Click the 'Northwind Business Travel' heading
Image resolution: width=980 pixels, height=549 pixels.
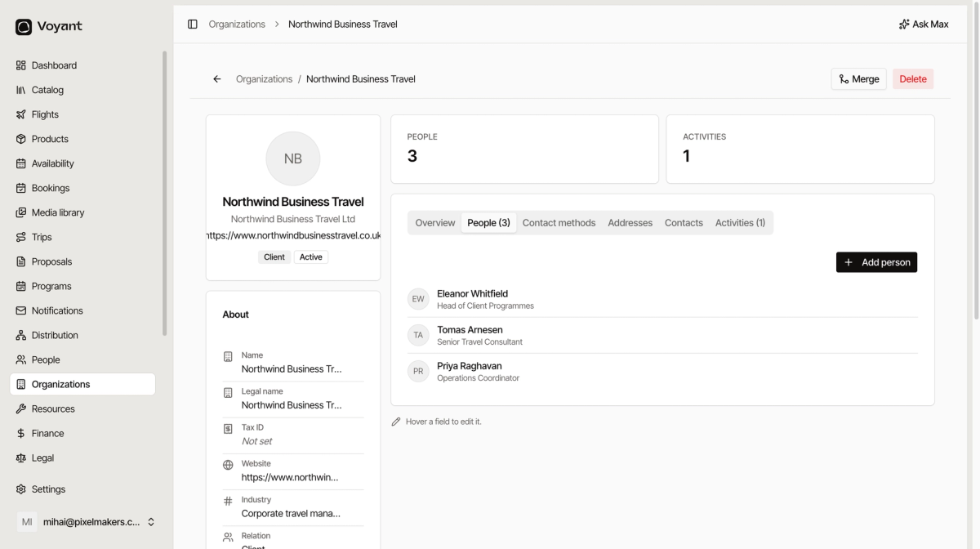[x=293, y=202]
